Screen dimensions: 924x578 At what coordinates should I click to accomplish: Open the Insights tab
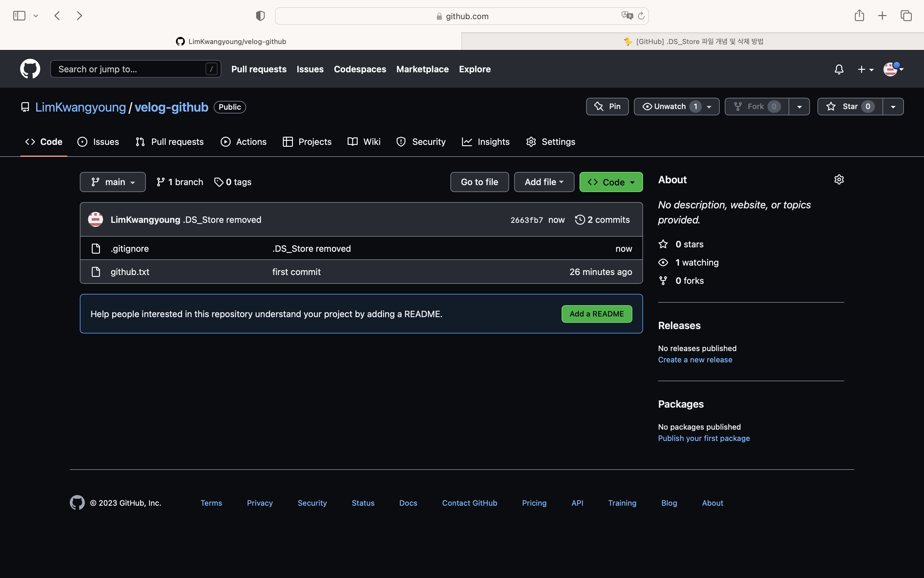[486, 142]
